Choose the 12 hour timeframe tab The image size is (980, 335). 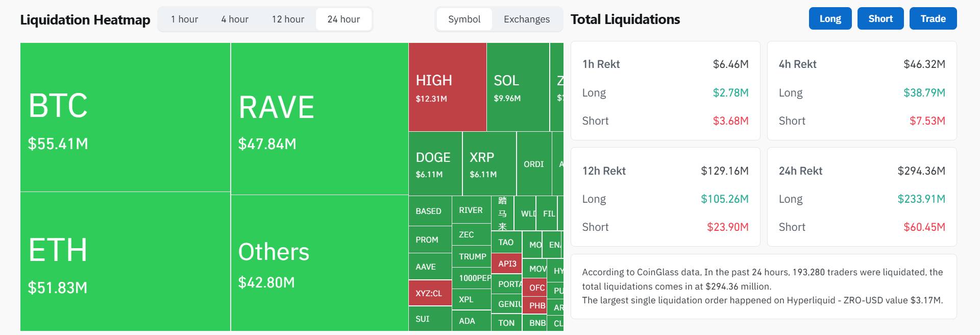tap(288, 19)
